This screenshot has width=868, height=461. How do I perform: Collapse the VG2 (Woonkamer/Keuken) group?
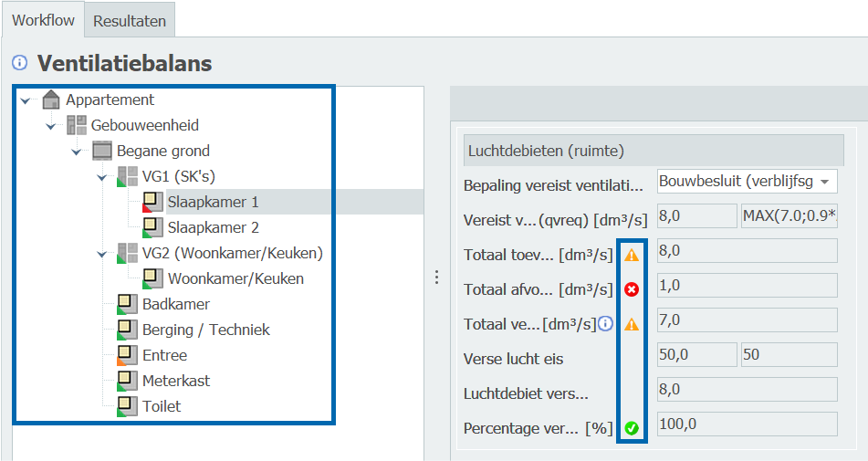coord(101,254)
